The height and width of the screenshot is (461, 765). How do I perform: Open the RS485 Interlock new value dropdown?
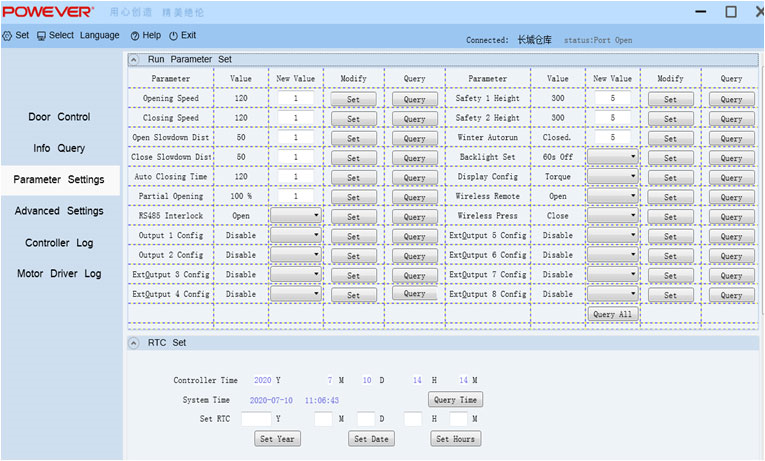coord(295,216)
